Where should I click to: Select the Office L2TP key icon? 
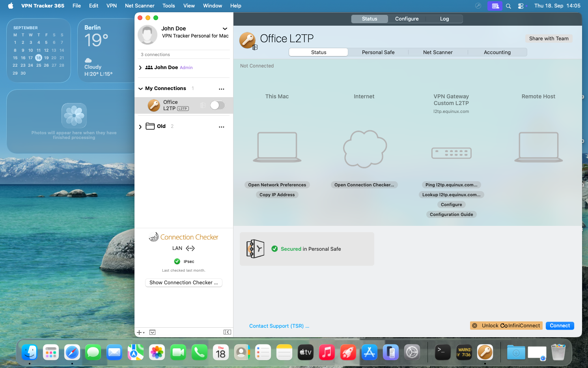coord(154,105)
